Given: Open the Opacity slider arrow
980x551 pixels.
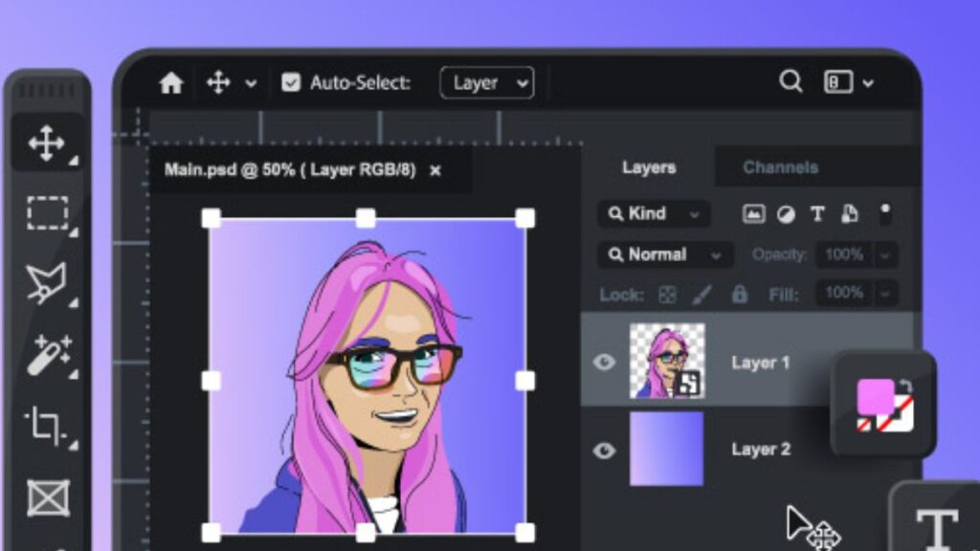Looking at the screenshot, I should [885, 255].
